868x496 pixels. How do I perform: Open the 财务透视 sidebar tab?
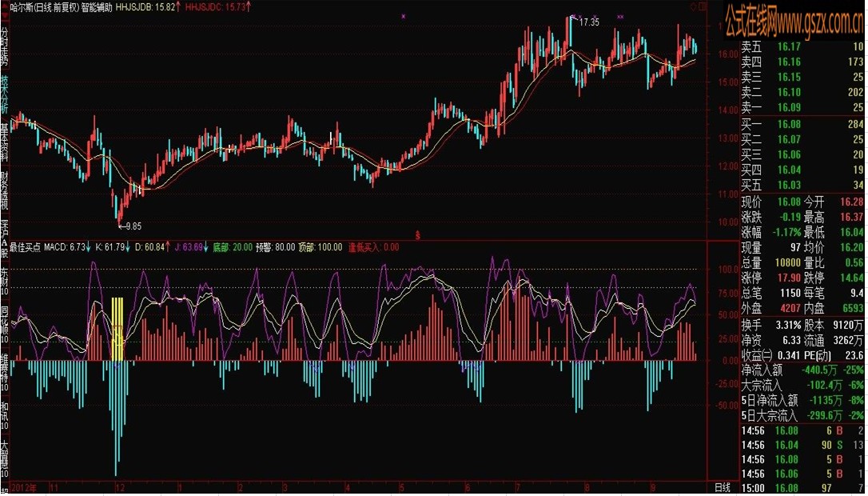pos(5,189)
